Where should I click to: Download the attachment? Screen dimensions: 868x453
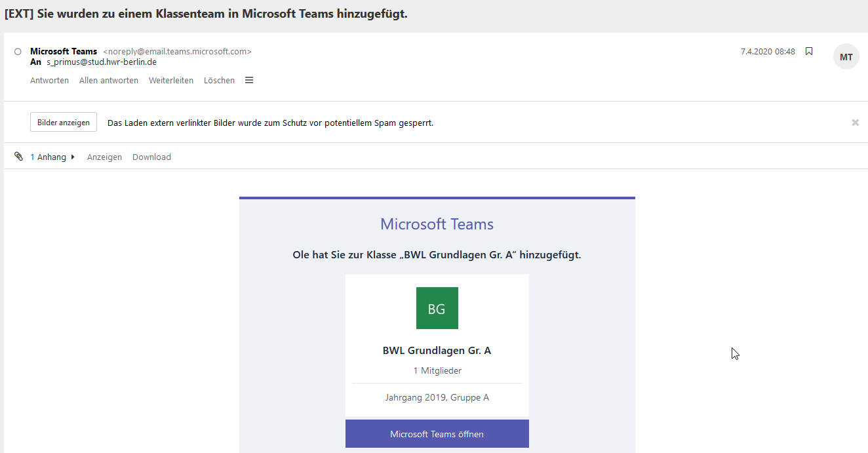(151, 157)
